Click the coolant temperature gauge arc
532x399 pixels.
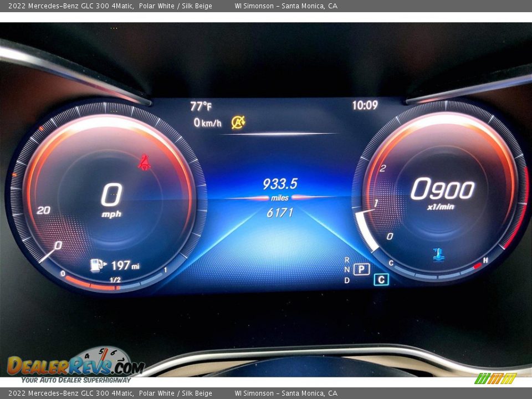point(438,273)
